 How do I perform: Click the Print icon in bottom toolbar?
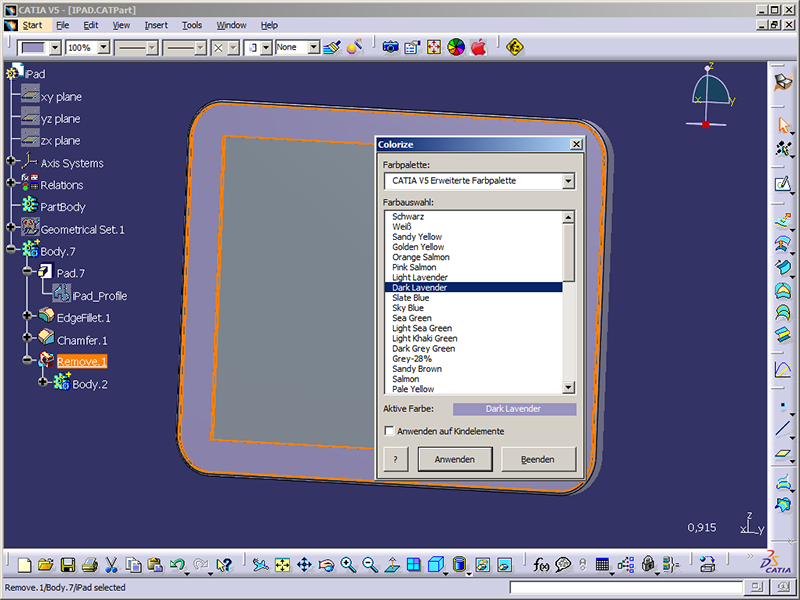tap(90, 564)
